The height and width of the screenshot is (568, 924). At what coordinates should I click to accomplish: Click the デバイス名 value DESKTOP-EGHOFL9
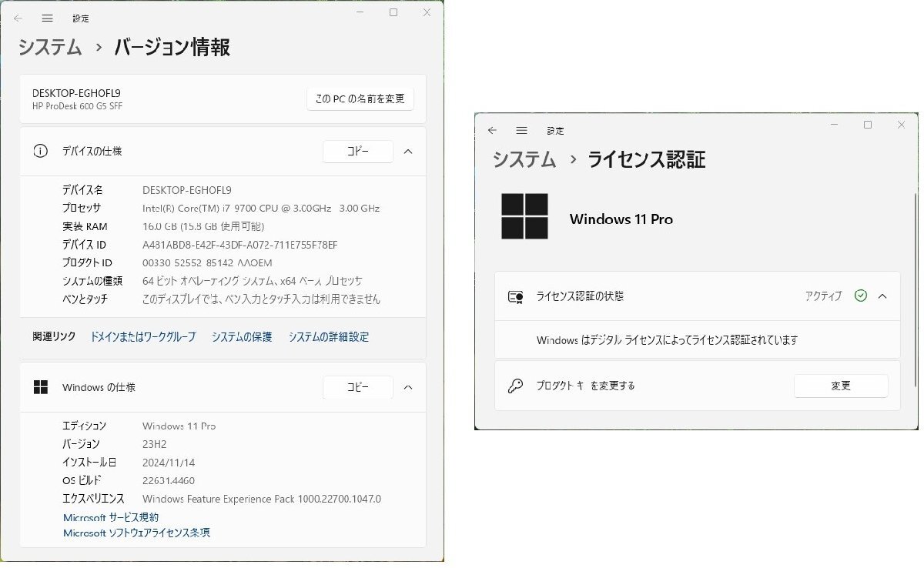(x=187, y=189)
